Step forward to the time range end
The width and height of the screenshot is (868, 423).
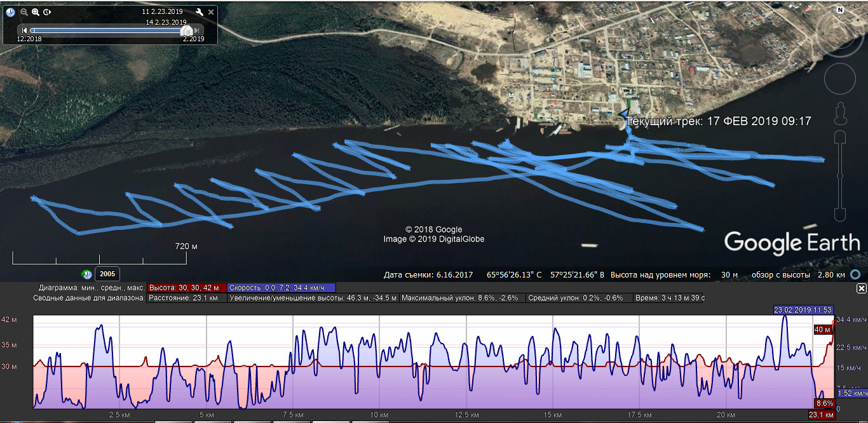pyautogui.click(x=197, y=30)
